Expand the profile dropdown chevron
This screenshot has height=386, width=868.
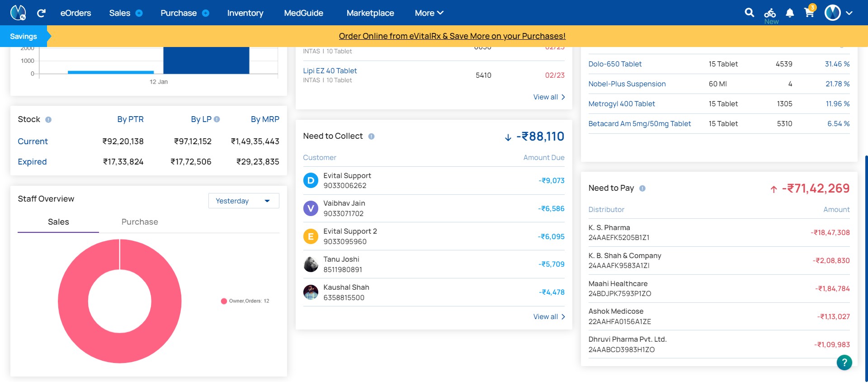(x=849, y=13)
